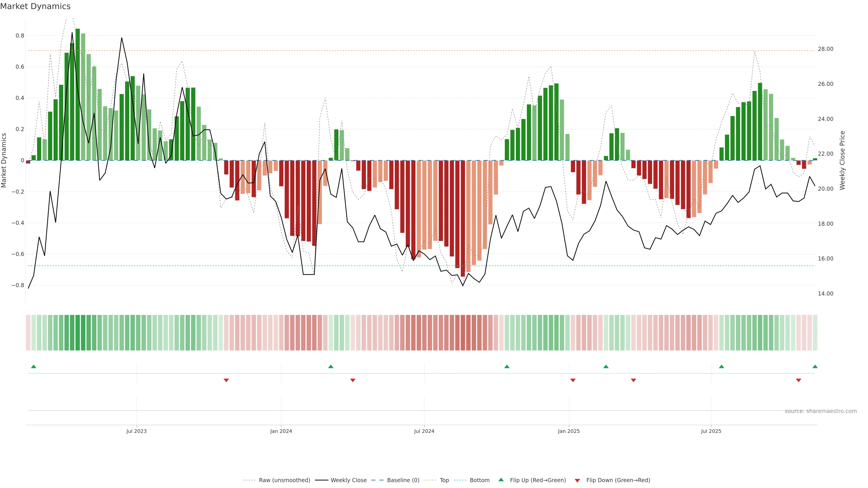The height and width of the screenshot is (488, 868).
Task: Click the green flip-up triangle icon in legend
Action: [x=501, y=480]
